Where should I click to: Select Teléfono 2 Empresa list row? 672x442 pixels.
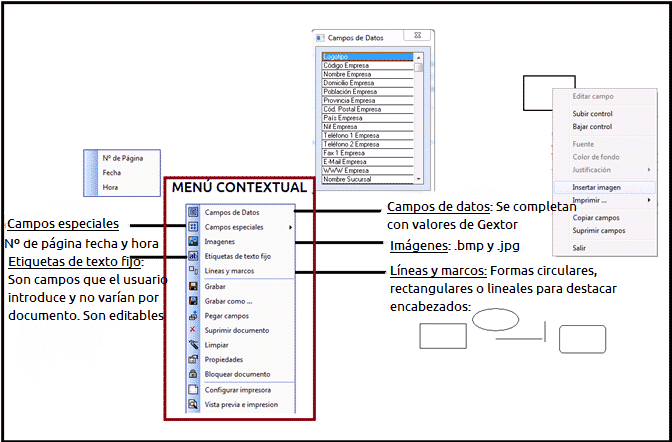click(x=368, y=144)
